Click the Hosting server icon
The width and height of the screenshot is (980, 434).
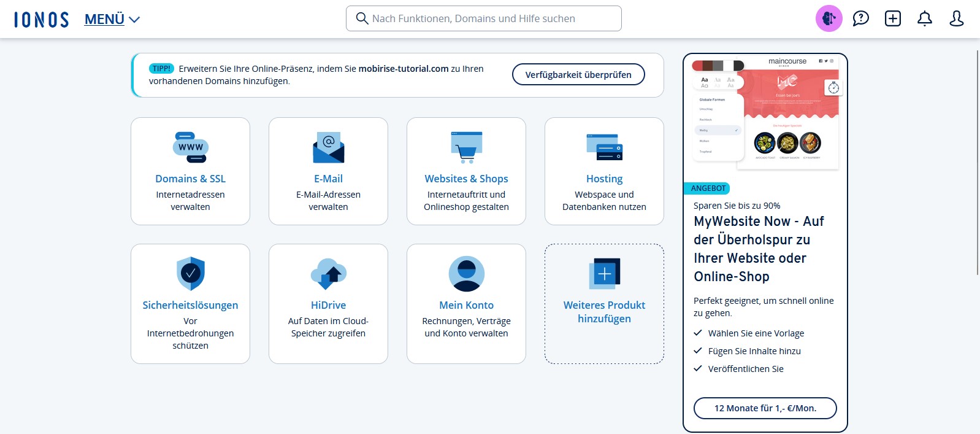tap(604, 147)
